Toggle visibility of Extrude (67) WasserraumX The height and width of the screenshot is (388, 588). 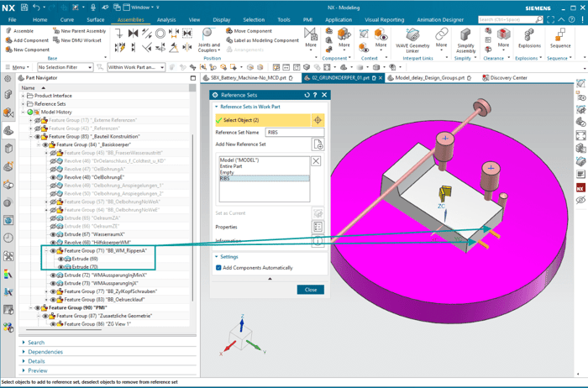(53, 234)
